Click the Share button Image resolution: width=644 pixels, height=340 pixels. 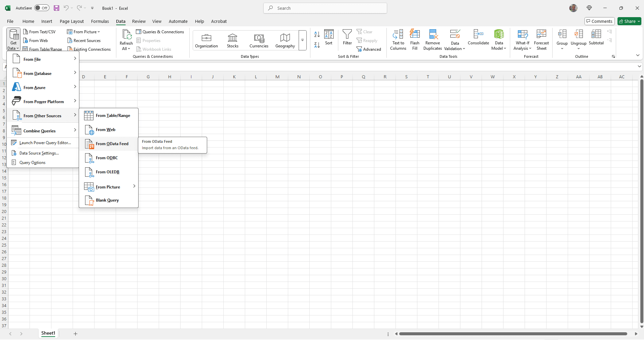tap(629, 21)
